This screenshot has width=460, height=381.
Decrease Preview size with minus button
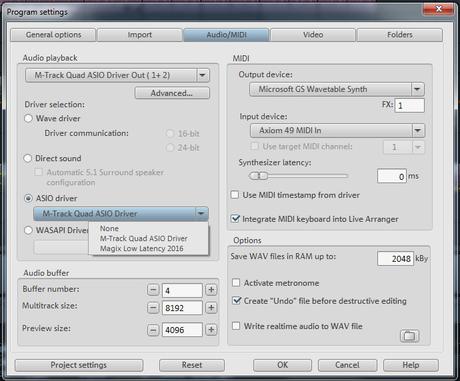153,330
